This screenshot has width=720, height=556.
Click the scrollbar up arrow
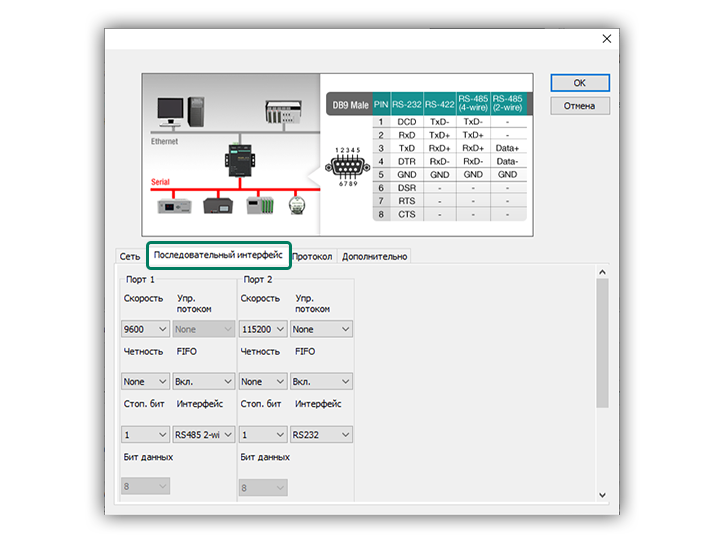[x=602, y=272]
